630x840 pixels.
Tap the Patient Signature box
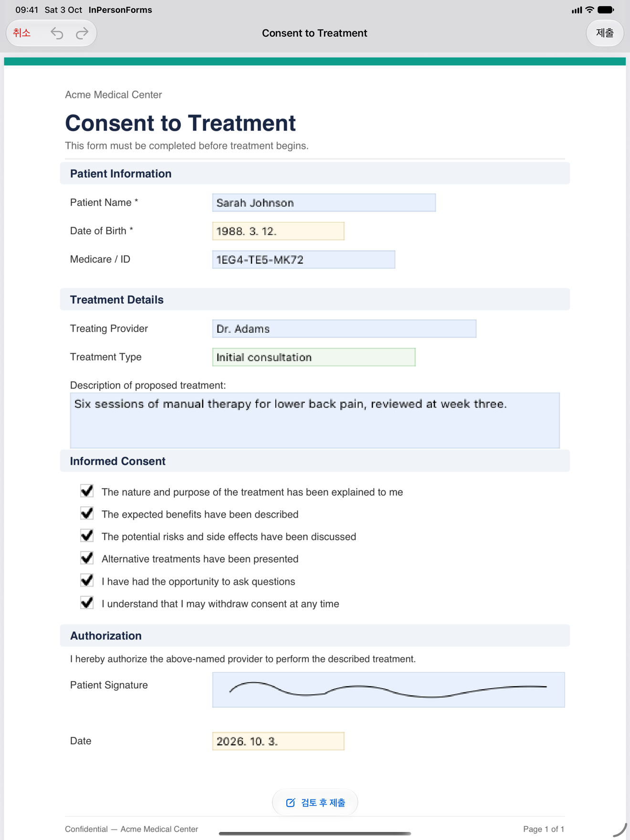point(388,690)
